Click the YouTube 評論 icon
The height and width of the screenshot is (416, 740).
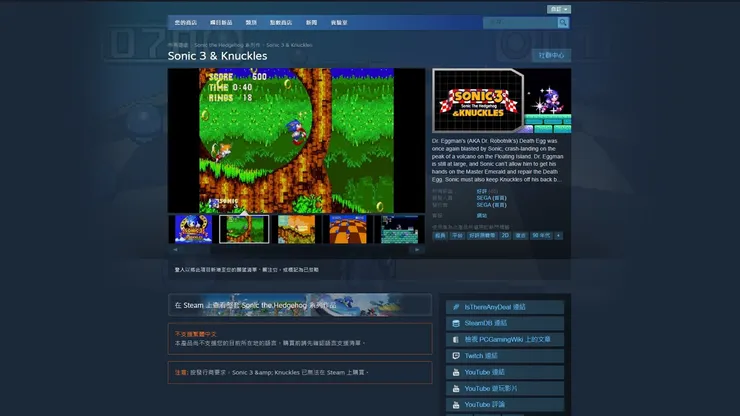[x=456, y=405]
